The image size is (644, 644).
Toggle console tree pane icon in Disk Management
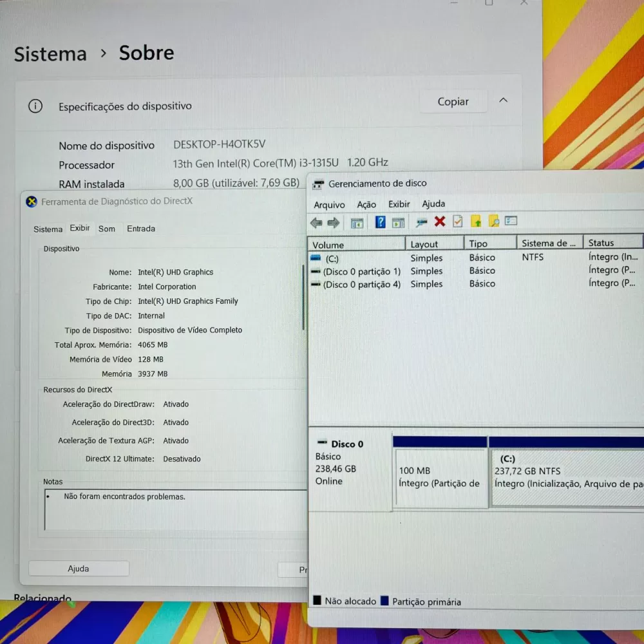pyautogui.click(x=357, y=223)
